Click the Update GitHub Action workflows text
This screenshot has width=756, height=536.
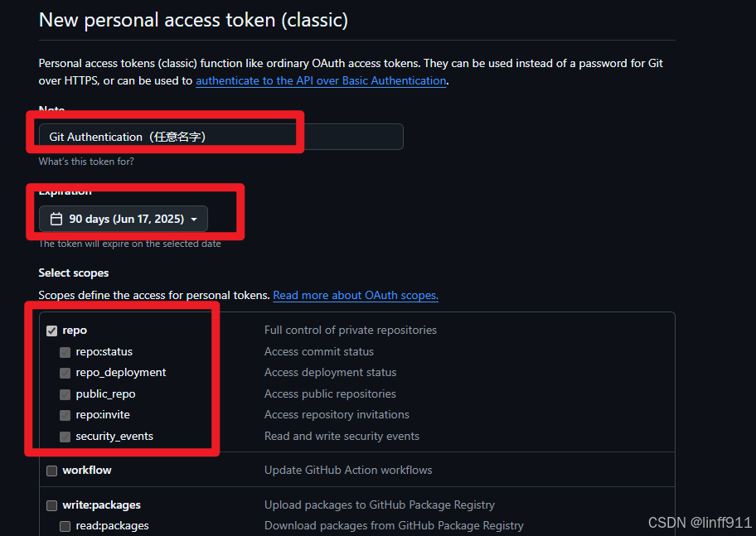tap(349, 470)
